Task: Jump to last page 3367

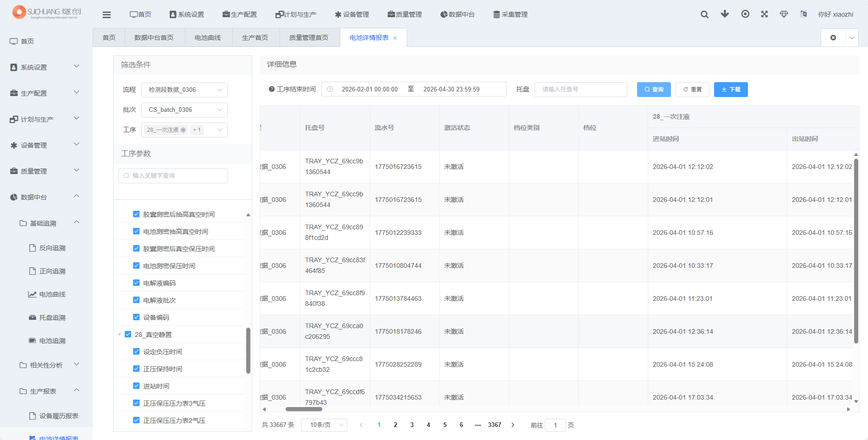Action: point(494,425)
